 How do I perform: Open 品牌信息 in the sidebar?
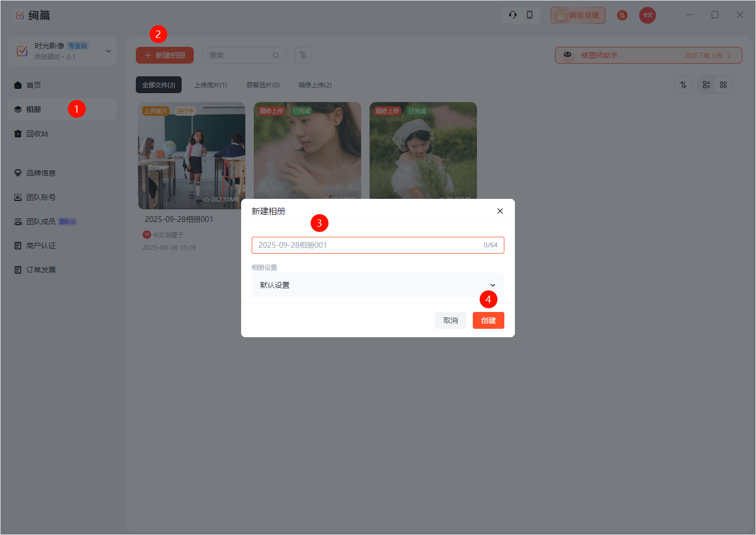click(x=41, y=173)
